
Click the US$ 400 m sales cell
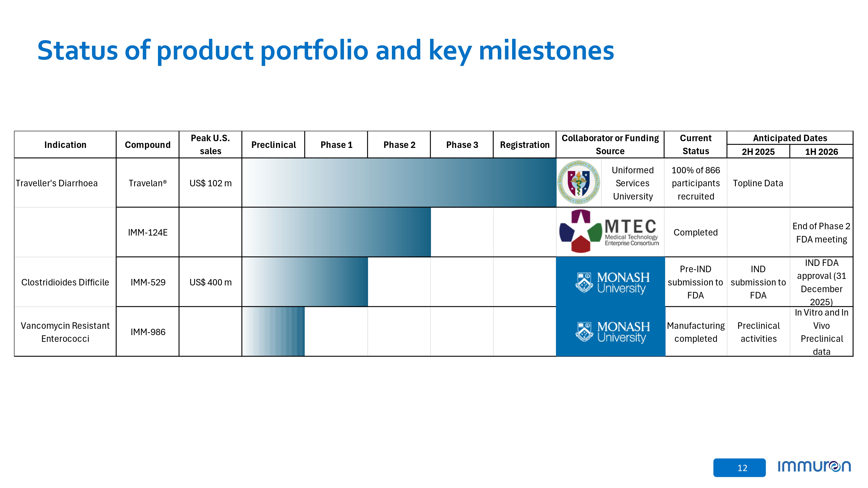coord(210,282)
